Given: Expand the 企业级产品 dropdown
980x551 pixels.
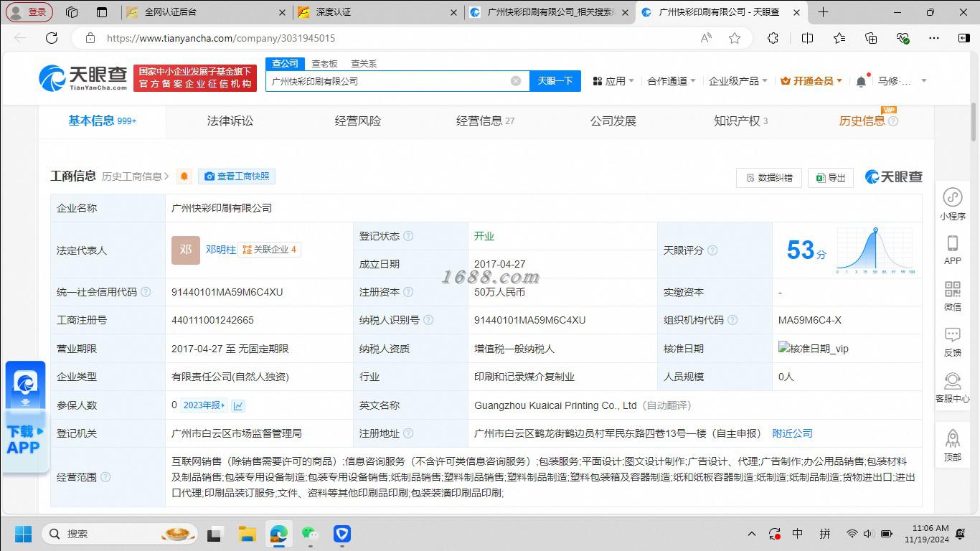Looking at the screenshot, I should click(x=738, y=81).
